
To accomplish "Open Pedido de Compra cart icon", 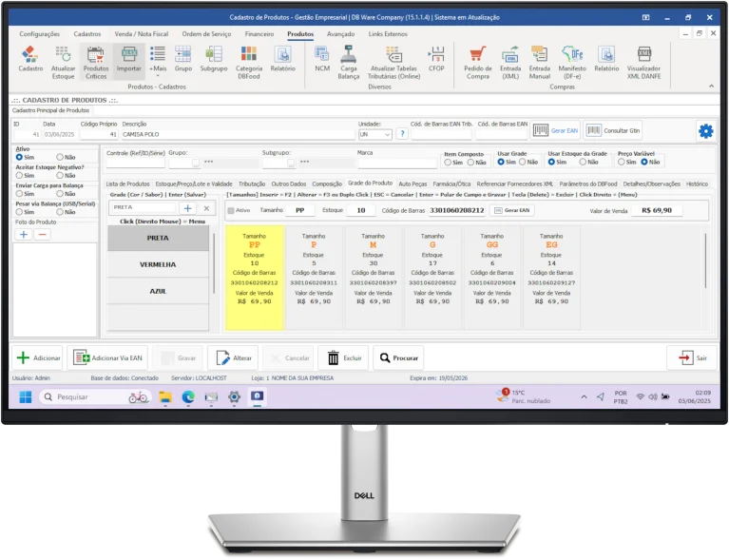I will [477, 59].
